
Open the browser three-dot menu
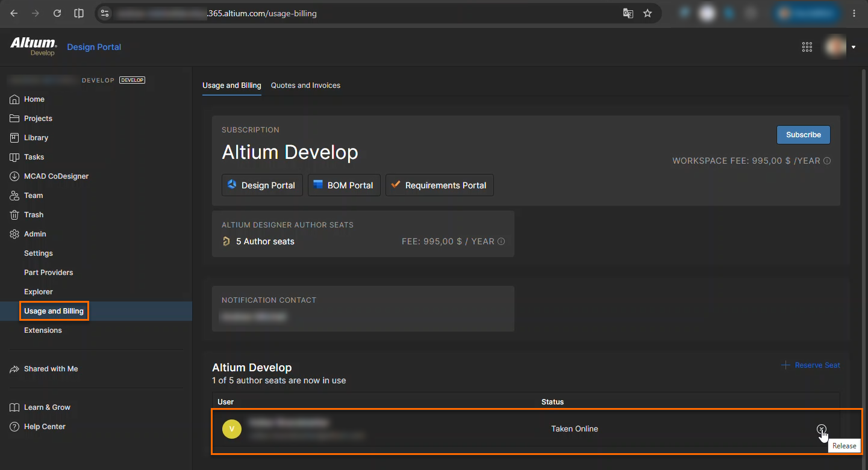[x=854, y=13]
